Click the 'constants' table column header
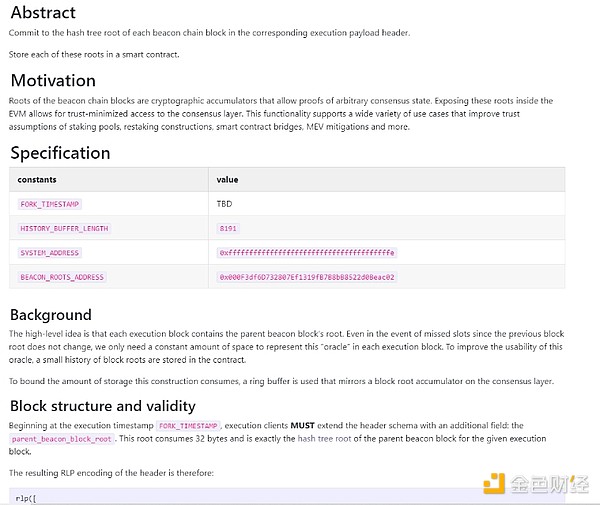Image resolution: width=600 pixels, height=505 pixels. pos(38,180)
